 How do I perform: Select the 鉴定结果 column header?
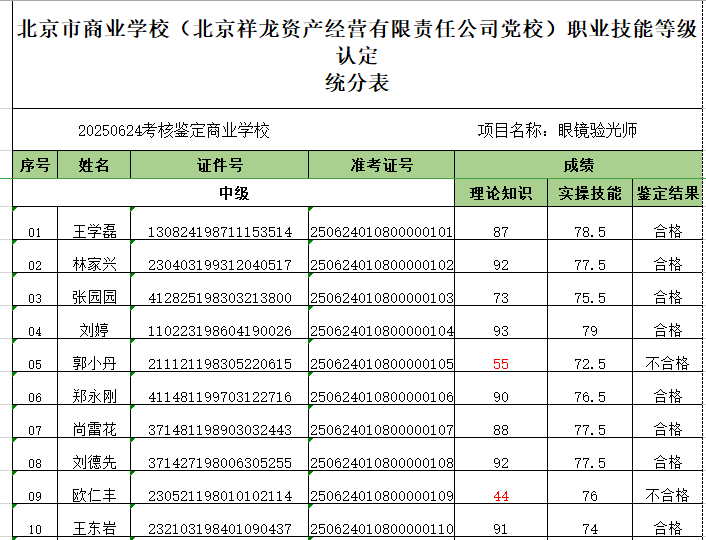pos(667,193)
